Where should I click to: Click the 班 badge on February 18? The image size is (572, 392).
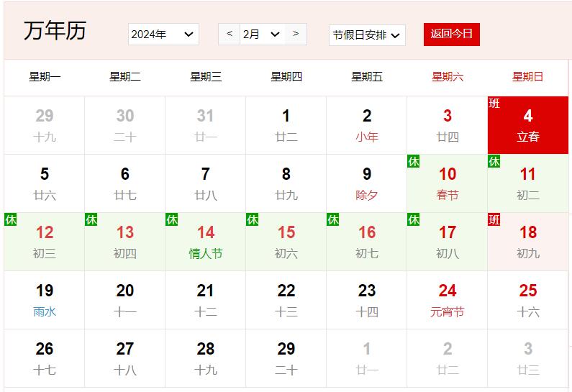click(x=494, y=219)
